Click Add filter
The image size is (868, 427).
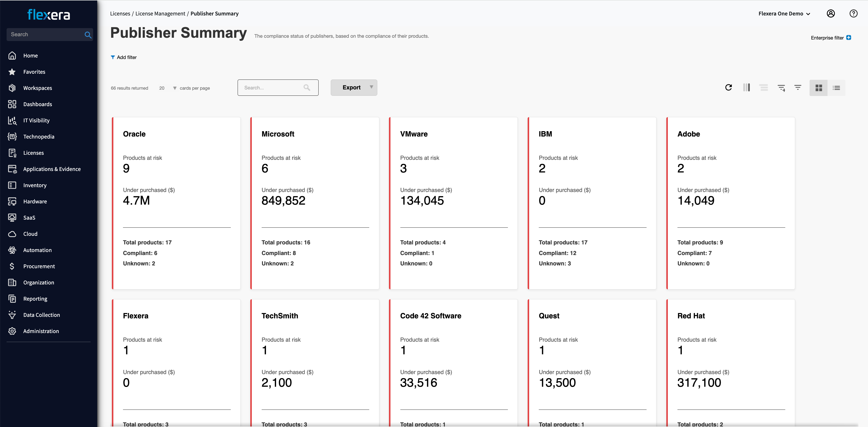click(x=124, y=57)
